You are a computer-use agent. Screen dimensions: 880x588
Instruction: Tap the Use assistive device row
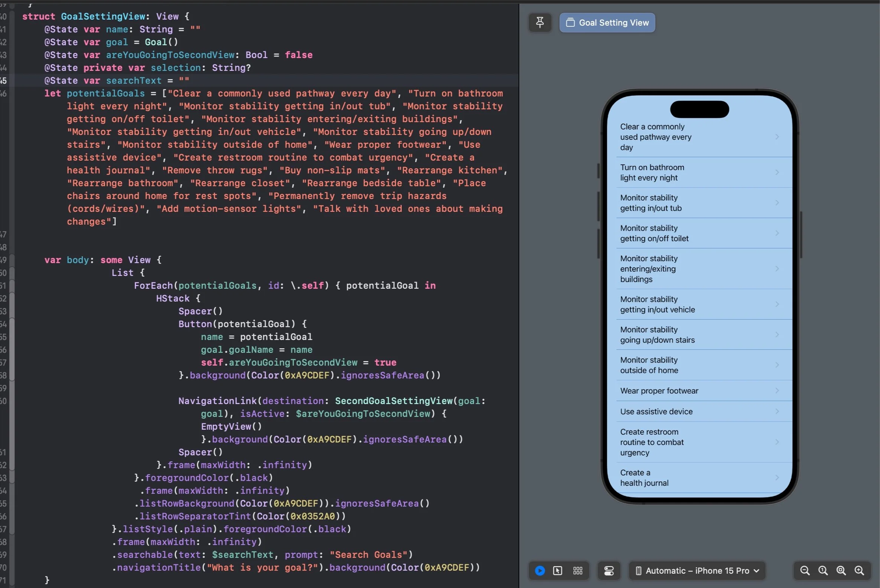coord(656,412)
